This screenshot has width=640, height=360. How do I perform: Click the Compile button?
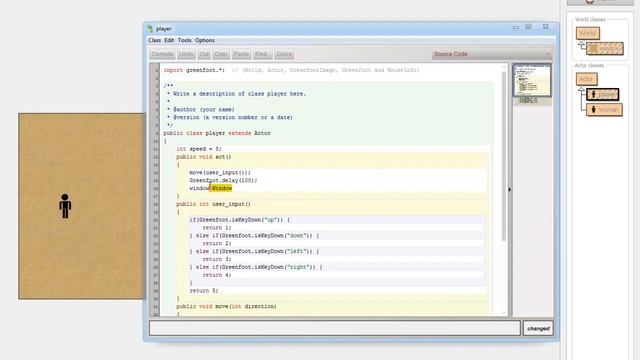[162, 54]
